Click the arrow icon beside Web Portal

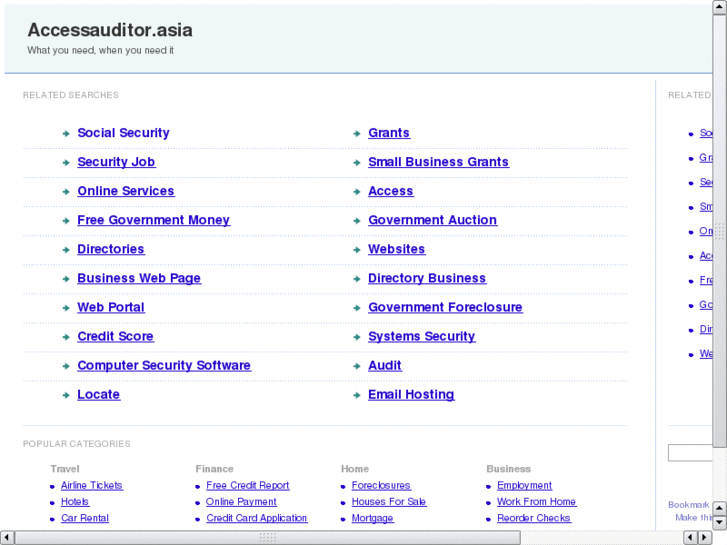pos(66,308)
